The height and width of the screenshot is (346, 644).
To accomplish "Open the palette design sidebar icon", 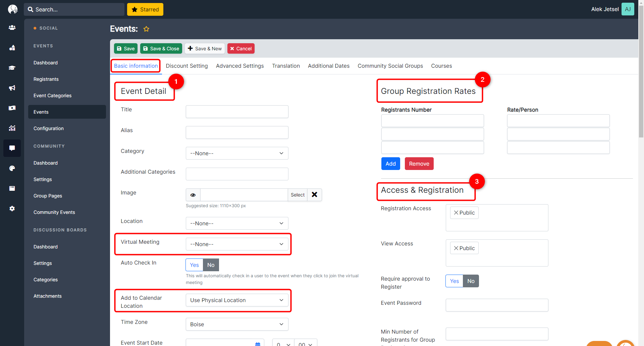I will [x=12, y=168].
